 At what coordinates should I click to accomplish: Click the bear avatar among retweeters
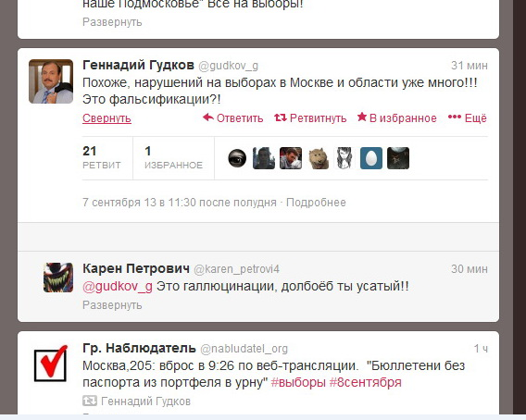318,158
